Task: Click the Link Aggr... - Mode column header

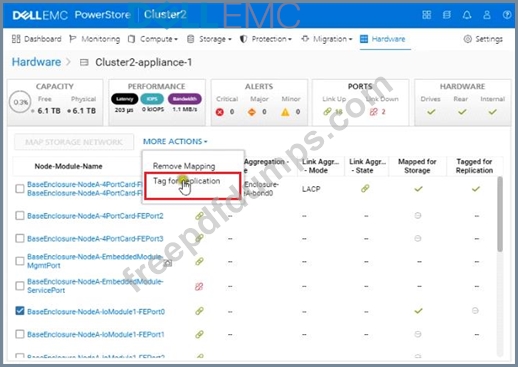Action: coord(320,166)
